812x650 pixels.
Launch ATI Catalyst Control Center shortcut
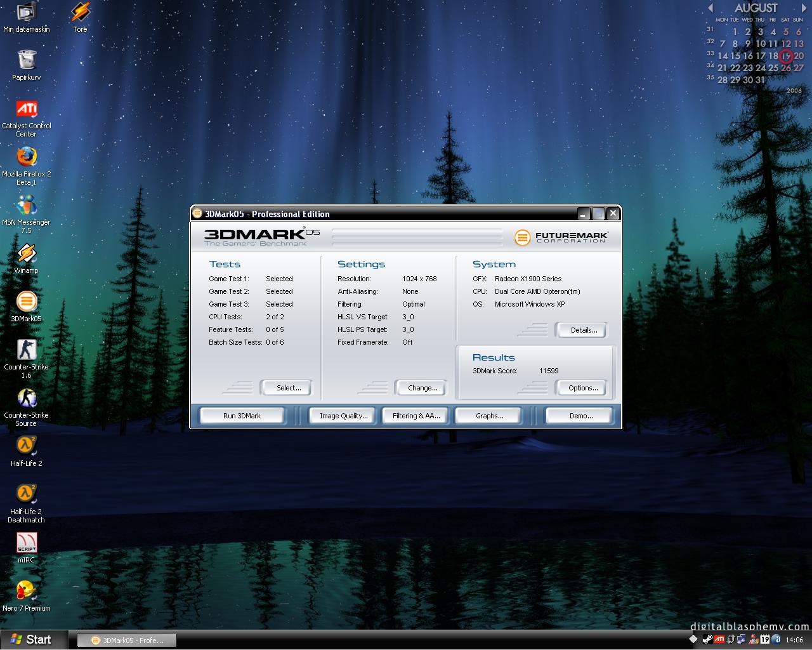pyautogui.click(x=26, y=117)
